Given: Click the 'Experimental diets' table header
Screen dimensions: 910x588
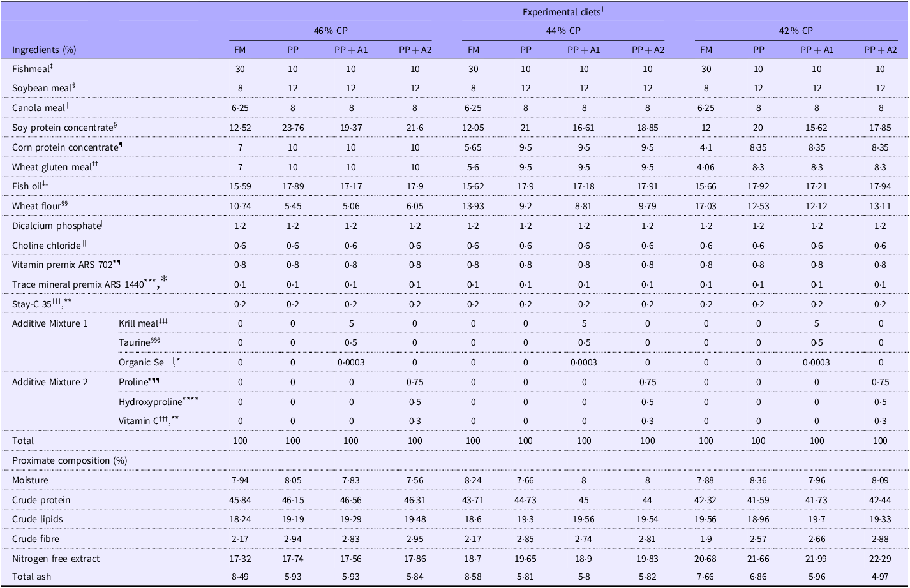Looking at the screenshot, I should point(562,12).
